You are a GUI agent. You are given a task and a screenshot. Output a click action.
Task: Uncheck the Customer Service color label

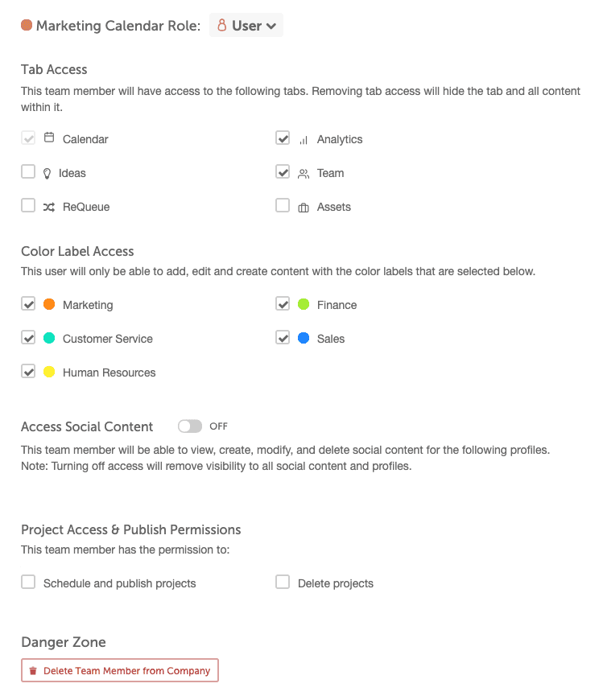[x=28, y=338]
